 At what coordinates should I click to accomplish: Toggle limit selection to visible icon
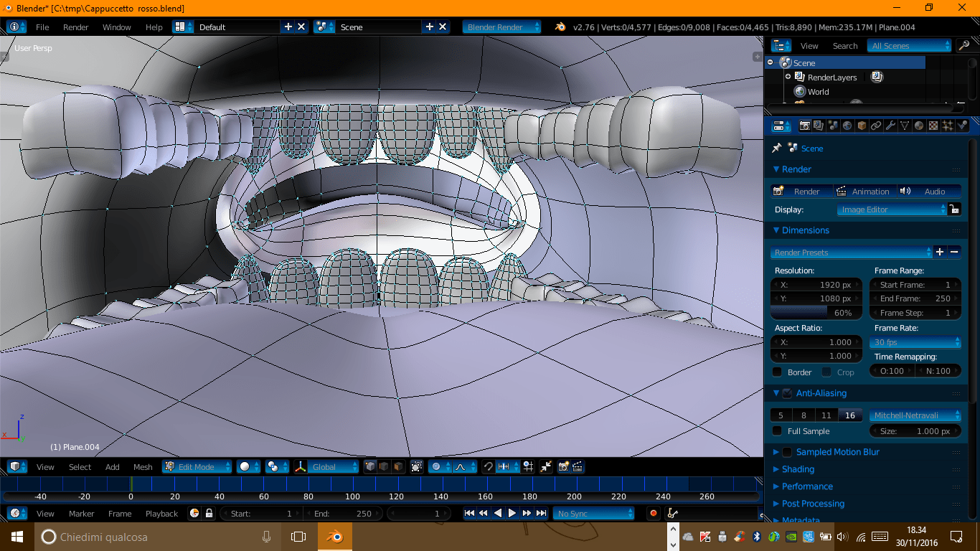[x=416, y=466]
